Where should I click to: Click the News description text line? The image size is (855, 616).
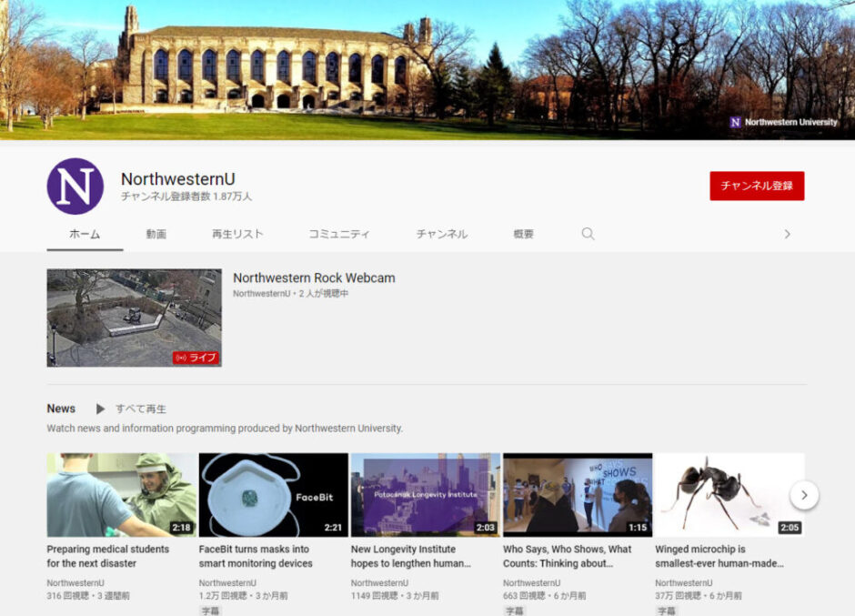[x=225, y=429]
